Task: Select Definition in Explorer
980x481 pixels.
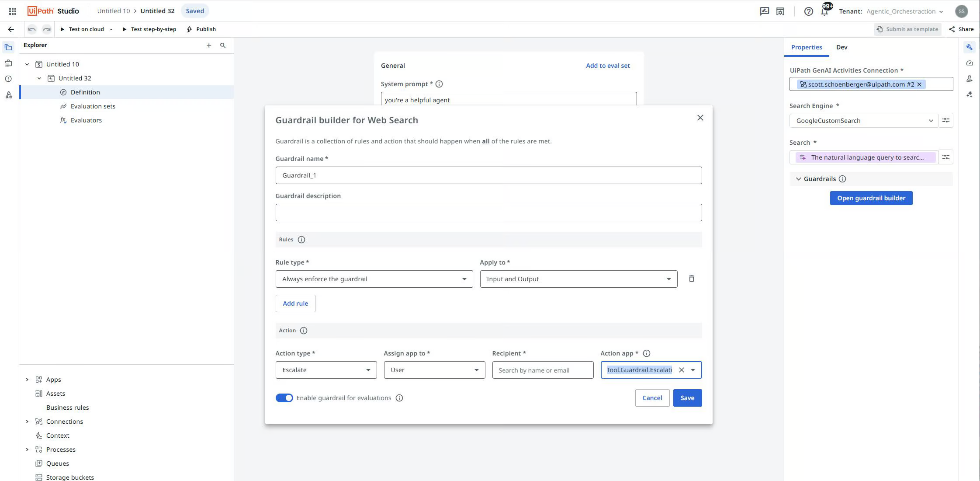Action: coord(127,92)
